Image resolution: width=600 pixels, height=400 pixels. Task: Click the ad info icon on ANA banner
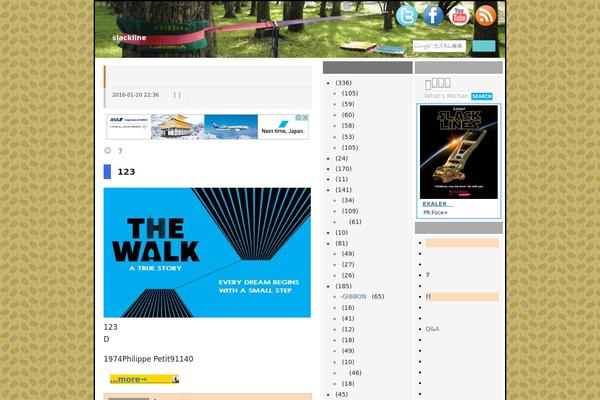coord(298,118)
